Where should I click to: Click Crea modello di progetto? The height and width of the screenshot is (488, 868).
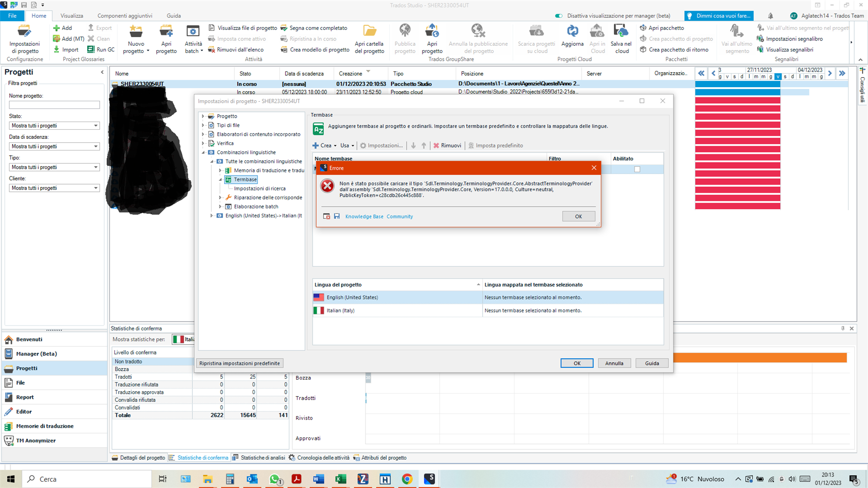point(315,50)
